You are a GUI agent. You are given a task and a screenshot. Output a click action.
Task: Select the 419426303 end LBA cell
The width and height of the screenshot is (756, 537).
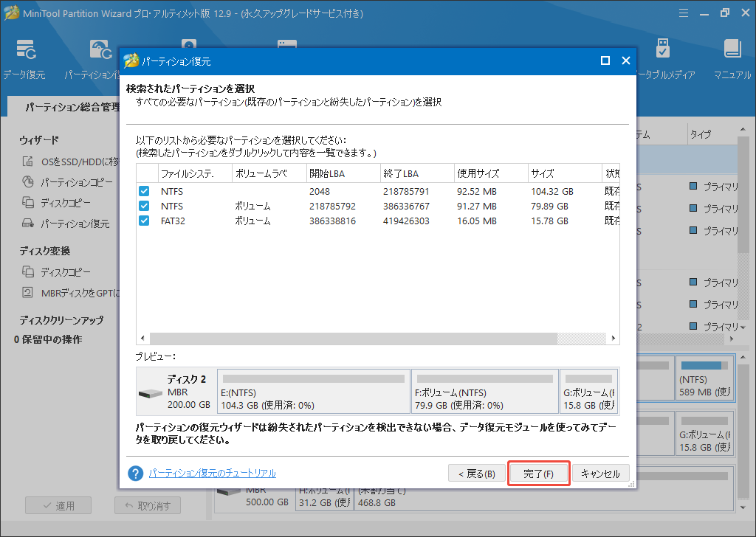(x=406, y=221)
